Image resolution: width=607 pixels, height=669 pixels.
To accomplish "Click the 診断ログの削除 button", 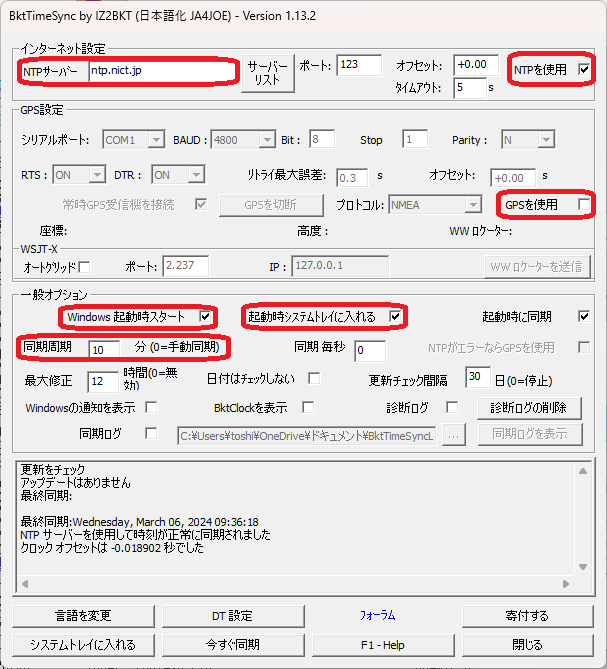I will (529, 408).
